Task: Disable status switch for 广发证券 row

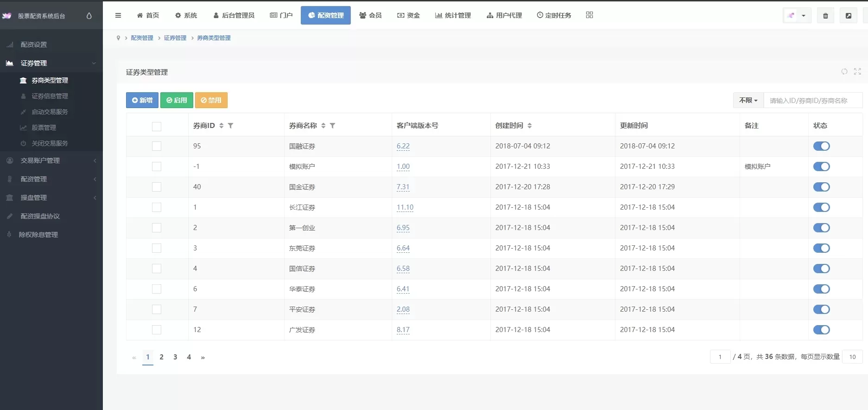Action: click(821, 330)
